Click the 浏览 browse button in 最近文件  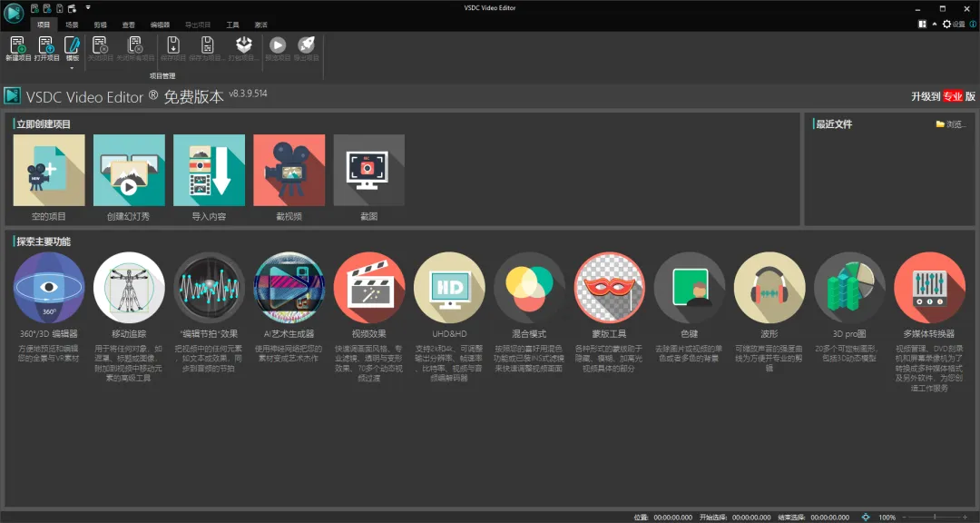tap(951, 124)
